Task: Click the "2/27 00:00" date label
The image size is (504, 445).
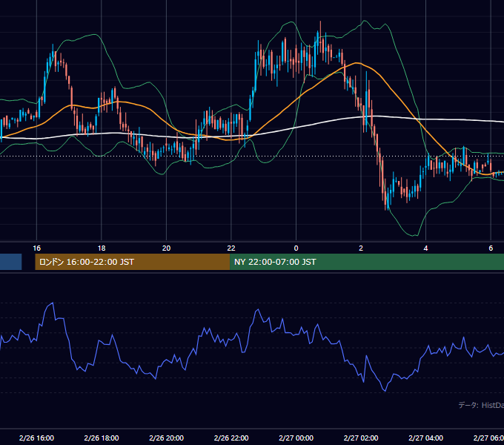Action: (296, 438)
